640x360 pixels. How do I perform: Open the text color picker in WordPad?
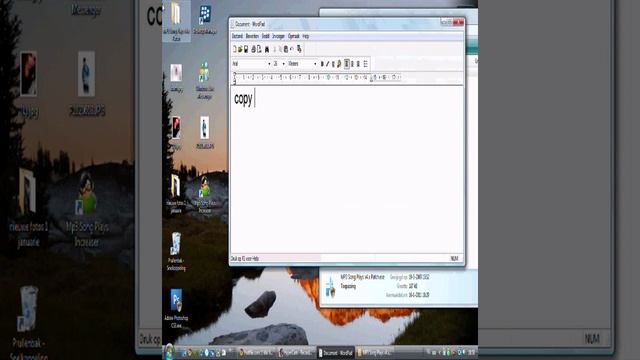[339, 64]
